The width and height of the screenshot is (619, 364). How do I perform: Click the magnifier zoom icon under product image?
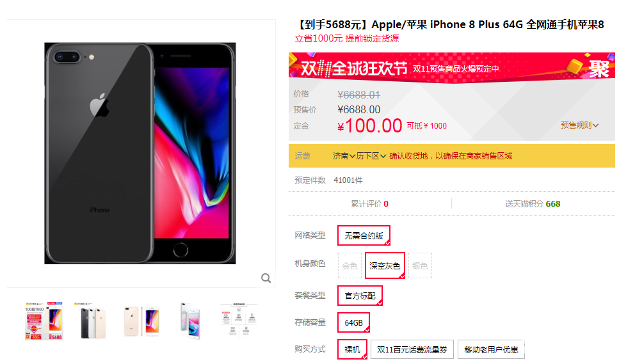[x=266, y=278]
